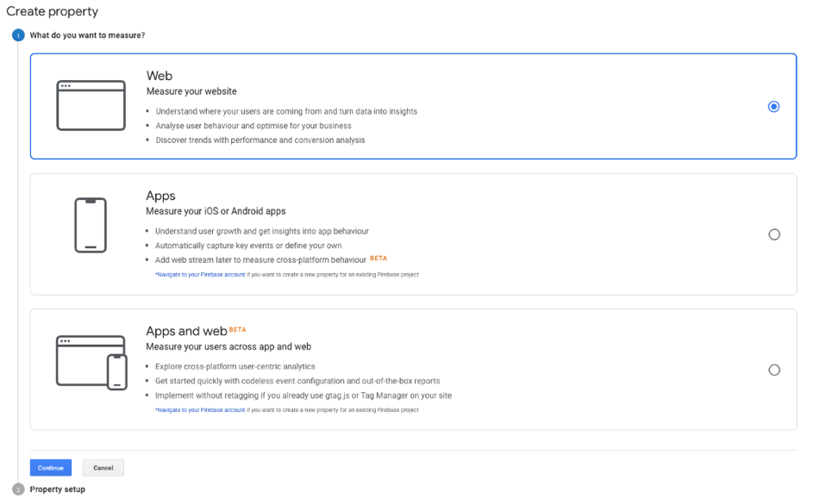This screenshot has height=504, width=813.
Task: Click the "Measure your website" subtitle
Action: [191, 91]
